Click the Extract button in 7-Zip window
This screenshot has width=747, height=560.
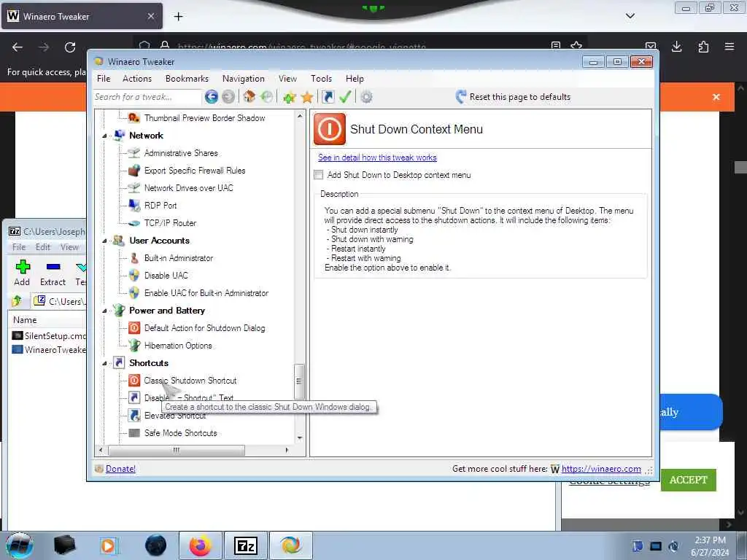pos(53,273)
